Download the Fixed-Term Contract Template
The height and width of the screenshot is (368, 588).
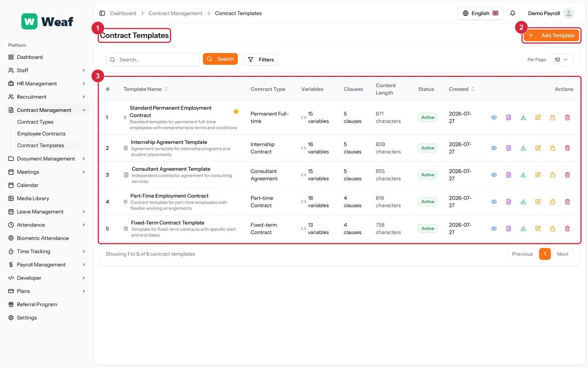(523, 229)
